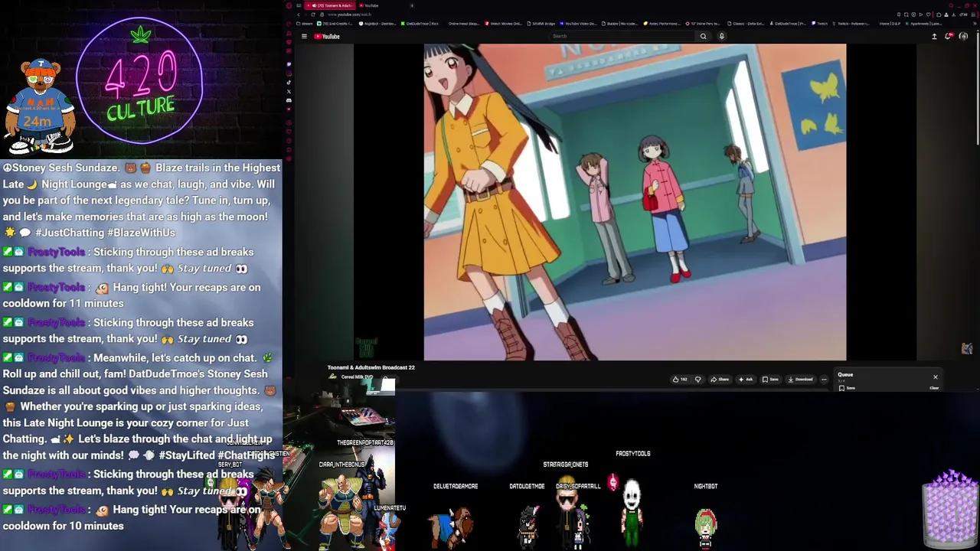980x551 pixels.
Task: Open the End Credits bookmark
Action: [x=335, y=24]
